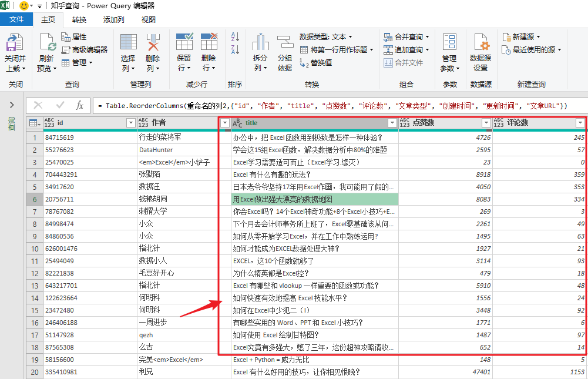Select id cell 335410981
Screen dimensions: 588x379
[x=90, y=372]
